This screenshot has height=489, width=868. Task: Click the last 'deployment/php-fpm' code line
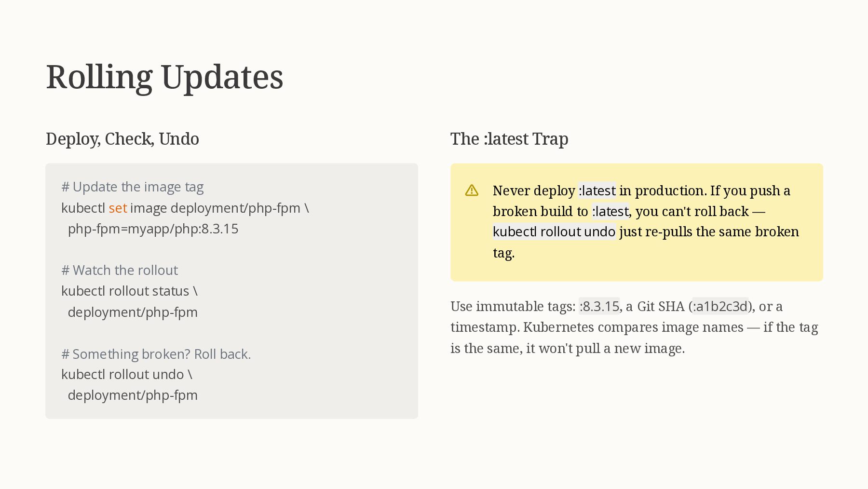133,395
